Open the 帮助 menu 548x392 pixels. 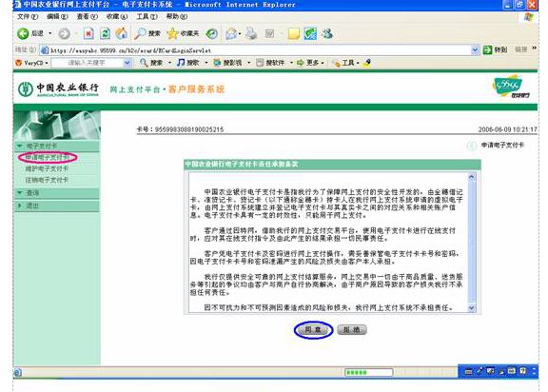point(177,16)
